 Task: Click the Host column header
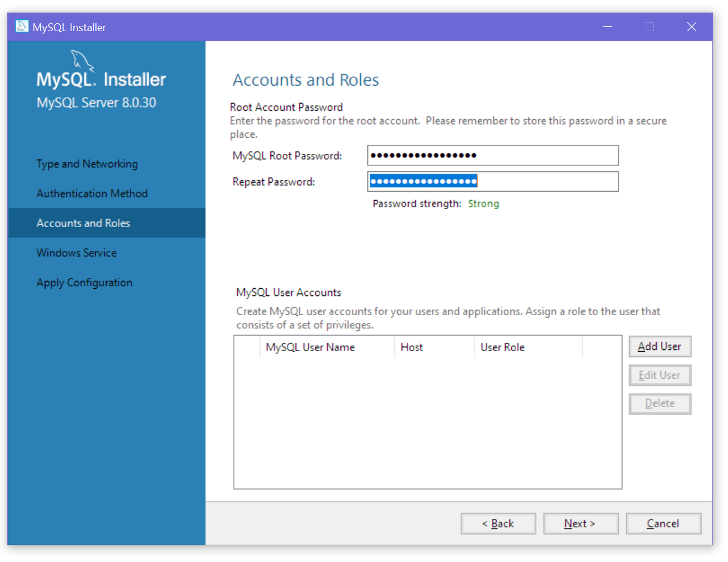pyautogui.click(x=434, y=347)
